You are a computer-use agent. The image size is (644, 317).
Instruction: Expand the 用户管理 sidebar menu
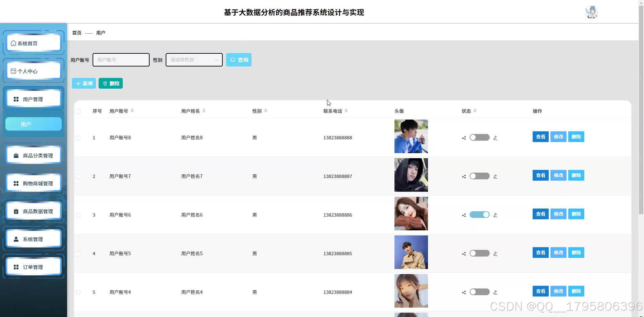point(34,99)
